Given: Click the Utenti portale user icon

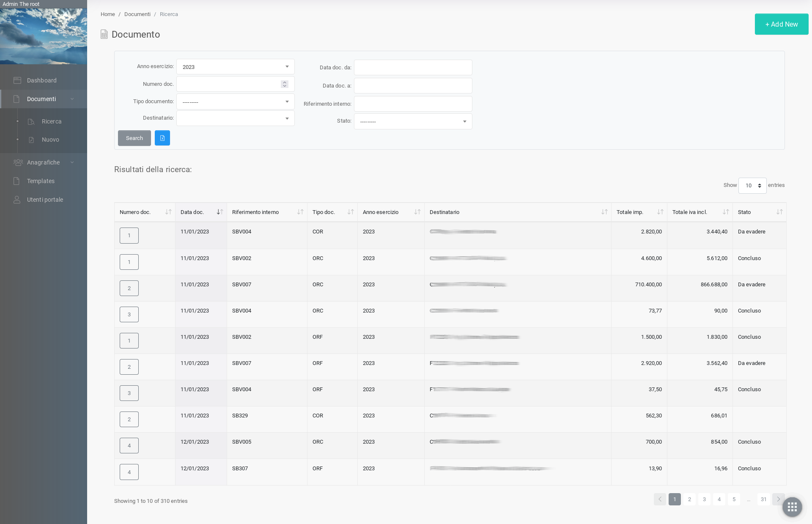Looking at the screenshot, I should (16, 200).
